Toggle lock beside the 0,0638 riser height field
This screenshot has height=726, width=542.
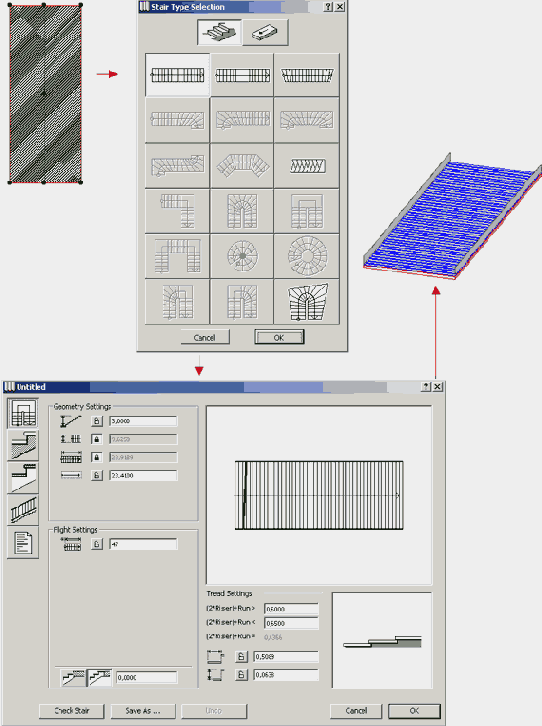tap(241, 675)
